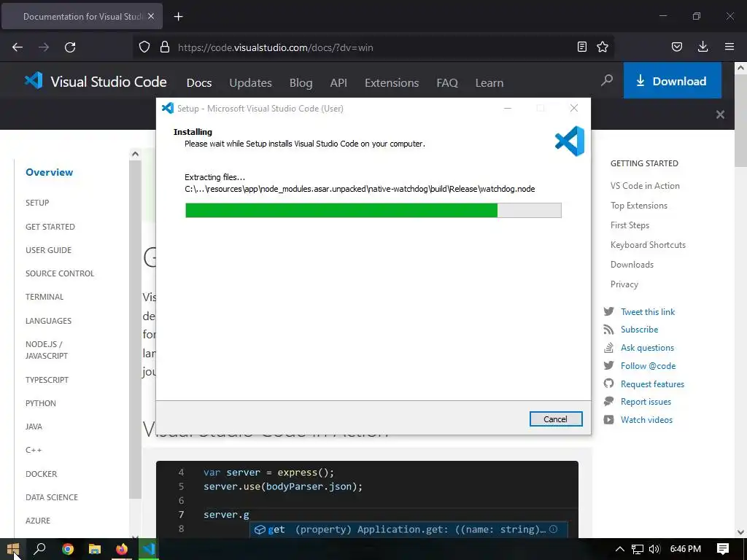Image resolution: width=747 pixels, height=560 pixels.
Task: Open the Windows Start menu
Action: point(13,549)
